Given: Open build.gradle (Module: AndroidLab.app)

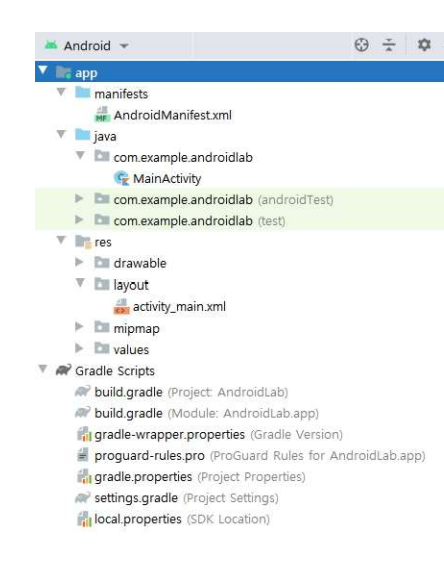Looking at the screenshot, I should pos(206,413).
